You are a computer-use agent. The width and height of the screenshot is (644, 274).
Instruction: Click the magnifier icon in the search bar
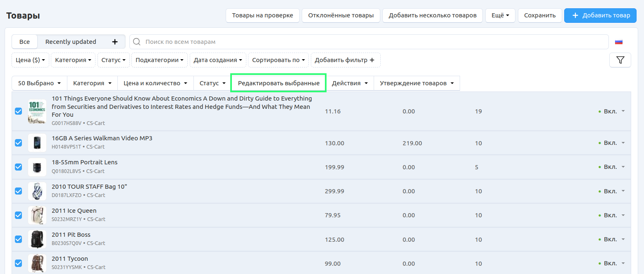137,42
